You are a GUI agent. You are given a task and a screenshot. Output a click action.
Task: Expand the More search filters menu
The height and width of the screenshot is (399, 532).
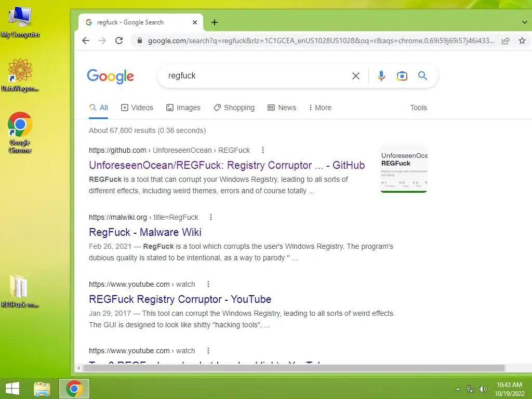[x=320, y=108]
